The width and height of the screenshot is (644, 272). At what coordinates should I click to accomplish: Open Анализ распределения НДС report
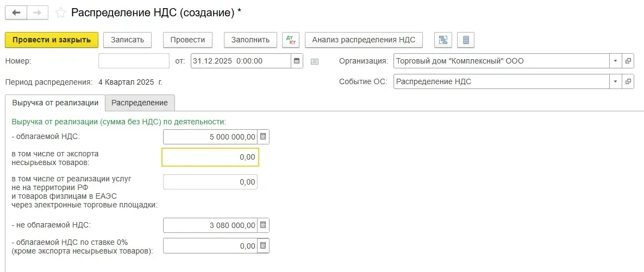(364, 40)
